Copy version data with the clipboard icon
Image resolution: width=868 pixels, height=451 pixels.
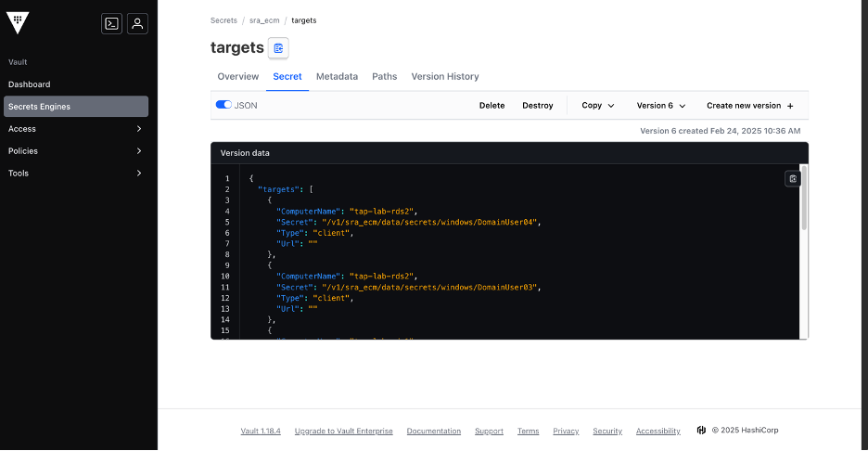click(x=793, y=178)
